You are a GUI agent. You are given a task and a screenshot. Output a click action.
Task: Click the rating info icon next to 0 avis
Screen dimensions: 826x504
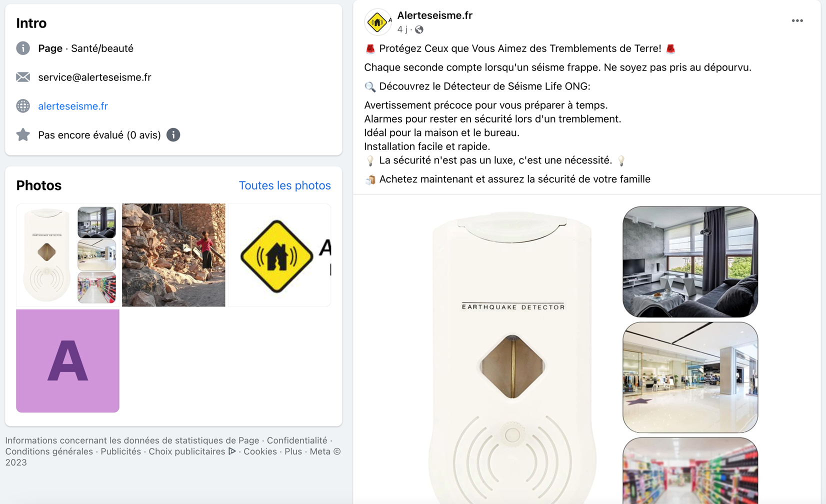point(173,135)
